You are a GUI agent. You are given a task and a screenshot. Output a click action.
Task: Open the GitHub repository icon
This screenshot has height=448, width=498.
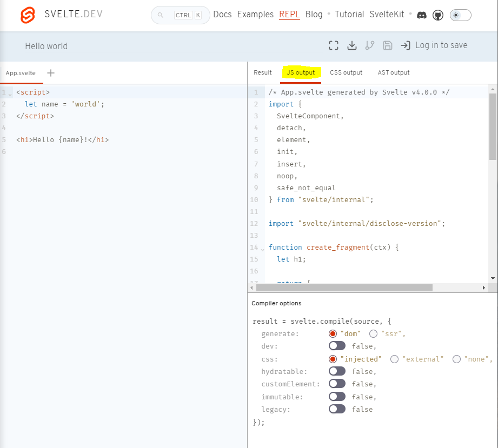pos(438,15)
